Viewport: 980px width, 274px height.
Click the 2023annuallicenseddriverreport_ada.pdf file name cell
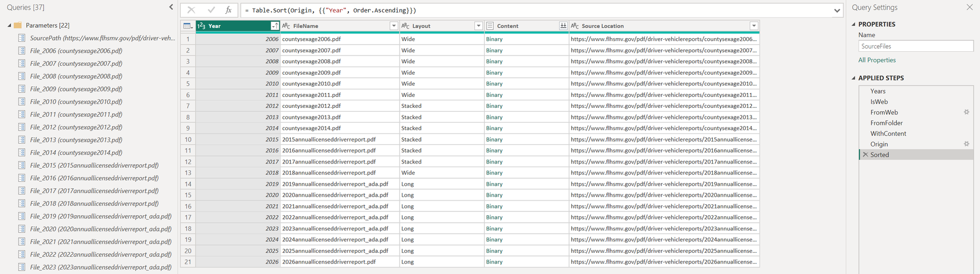[340, 229]
